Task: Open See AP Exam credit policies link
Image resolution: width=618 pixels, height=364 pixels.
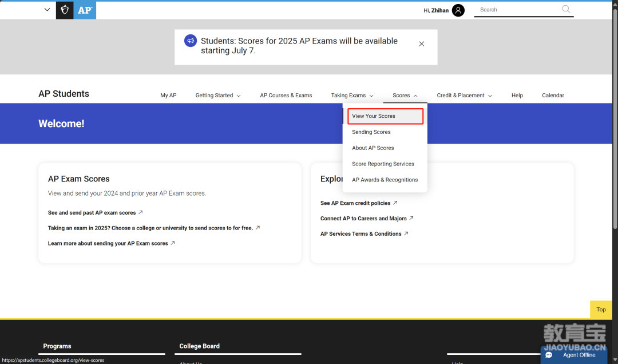Action: [x=359, y=203]
